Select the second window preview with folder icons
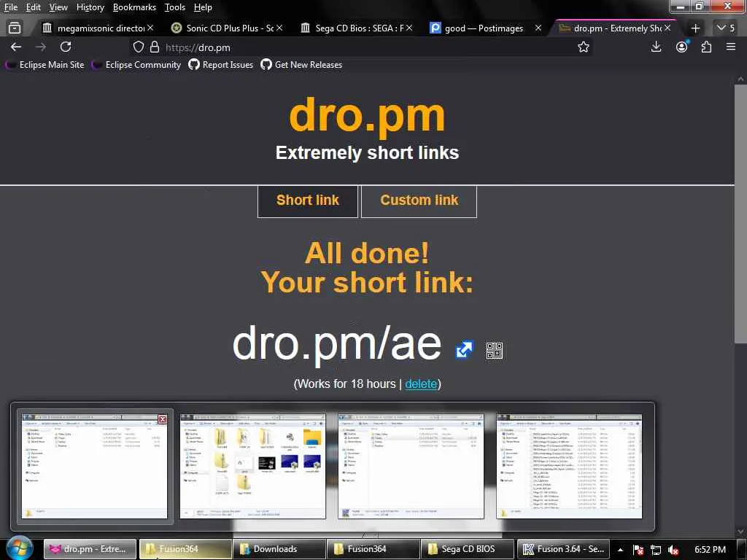Image resolution: width=747 pixels, height=560 pixels. 253,466
